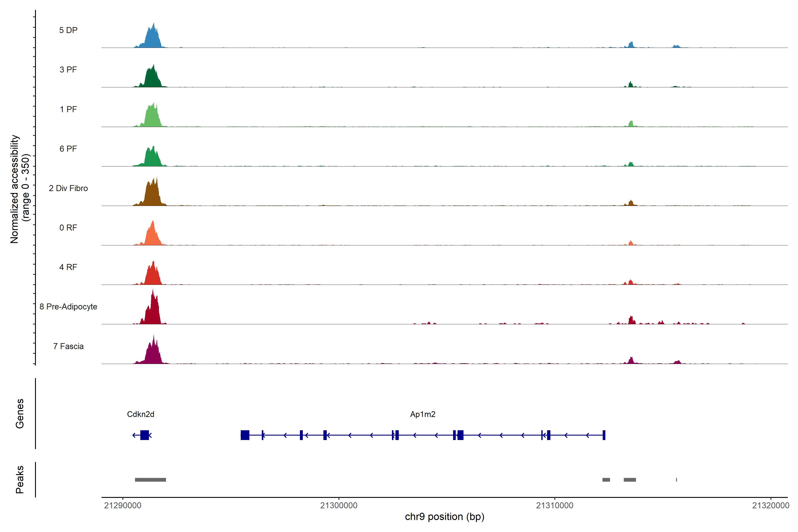This screenshot has height=532, width=798.
Task: Click the Cdkn2d gene label
Action: pyautogui.click(x=141, y=414)
